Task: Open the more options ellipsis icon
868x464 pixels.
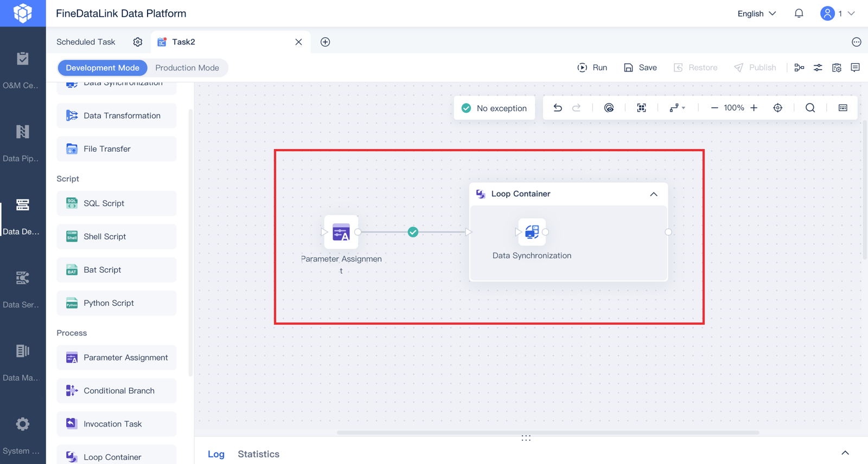Action: coord(857,42)
